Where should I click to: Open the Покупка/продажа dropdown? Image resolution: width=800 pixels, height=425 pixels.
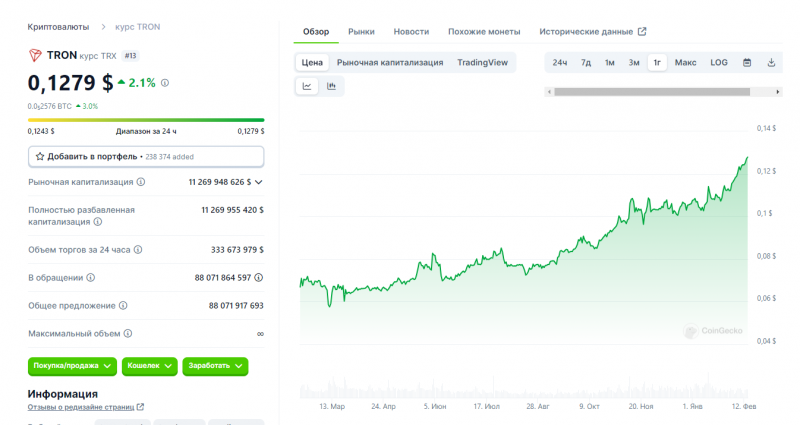tap(72, 366)
